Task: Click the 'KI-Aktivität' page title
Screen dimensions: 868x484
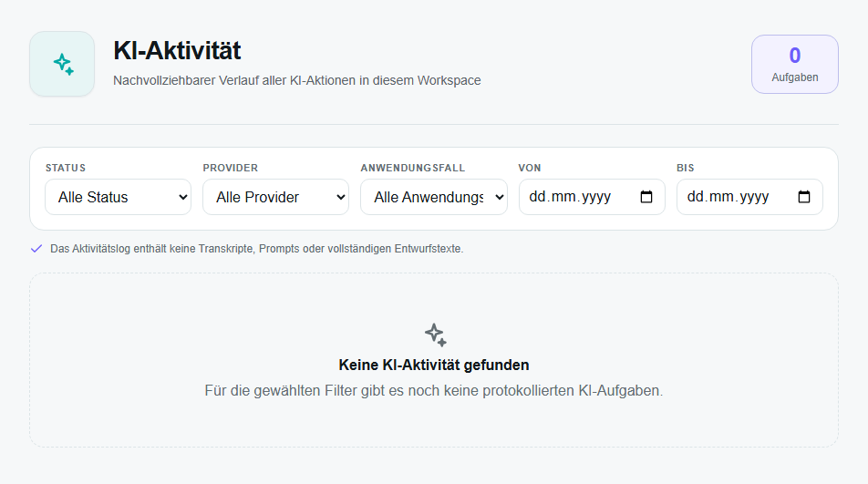Action: point(177,50)
